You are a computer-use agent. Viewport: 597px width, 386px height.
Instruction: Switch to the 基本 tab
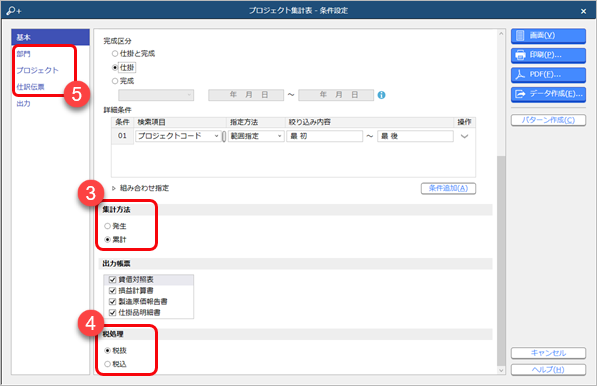coord(50,37)
